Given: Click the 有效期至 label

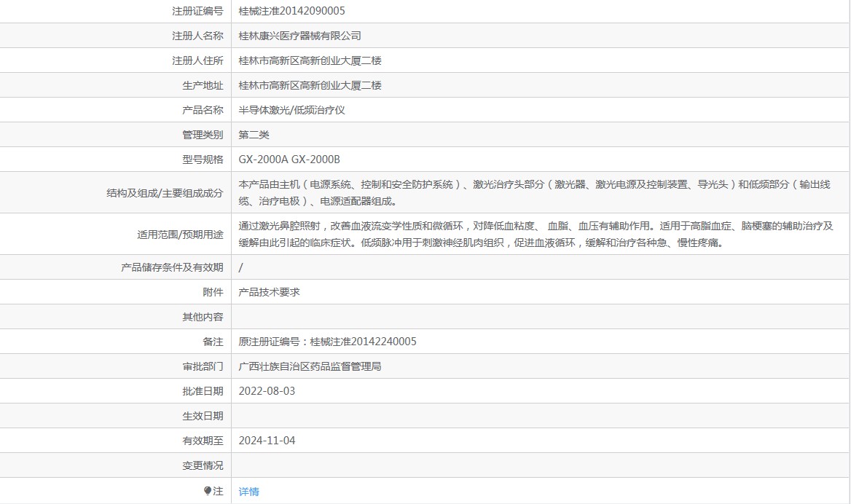Looking at the screenshot, I should [x=203, y=441].
